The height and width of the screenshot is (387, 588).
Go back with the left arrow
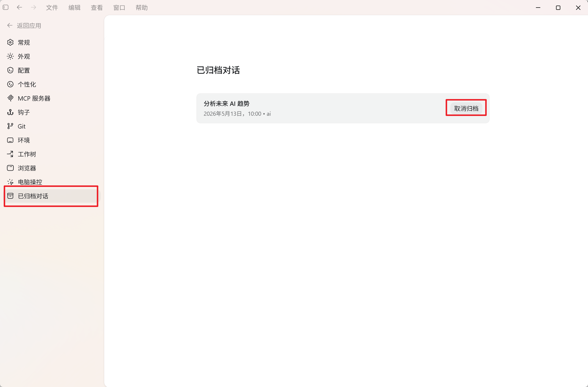pyautogui.click(x=19, y=7)
